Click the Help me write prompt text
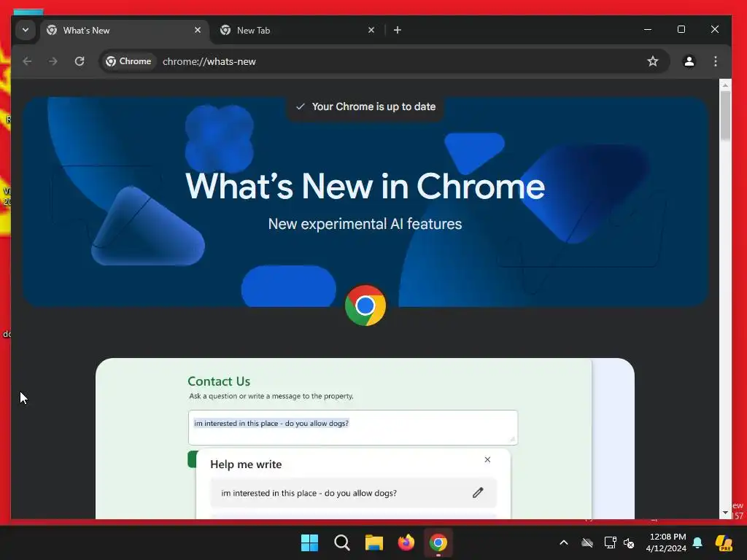Screen dimensions: 747x560 (x=309, y=494)
